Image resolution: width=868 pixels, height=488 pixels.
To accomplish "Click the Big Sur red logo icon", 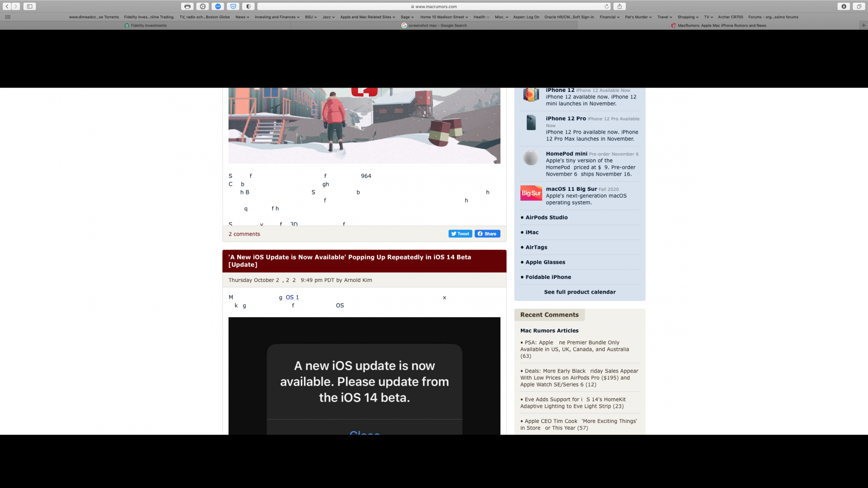I will [x=531, y=193].
